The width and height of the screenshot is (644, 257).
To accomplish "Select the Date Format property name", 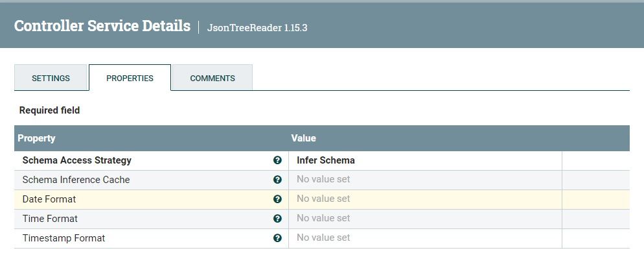I will pyautogui.click(x=49, y=199).
